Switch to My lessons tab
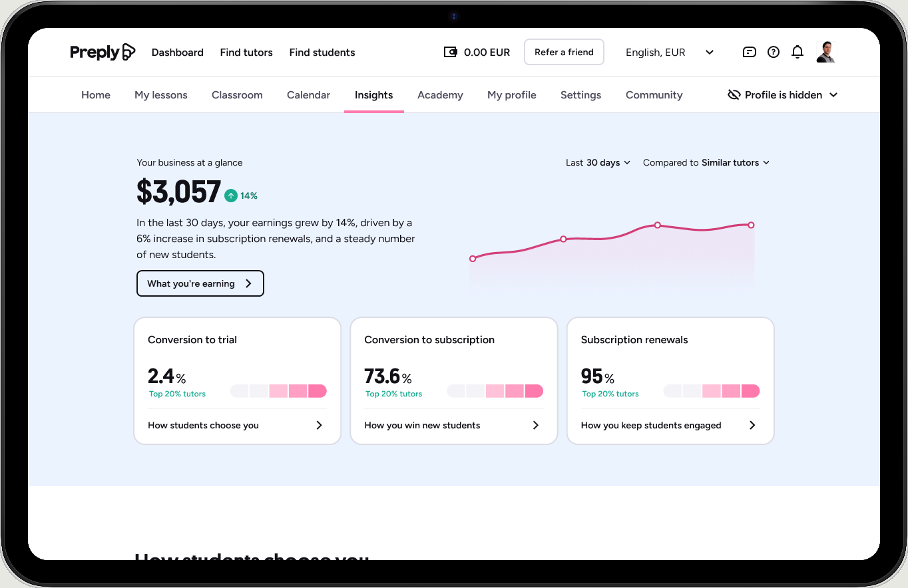Image resolution: width=908 pixels, height=588 pixels. [161, 95]
